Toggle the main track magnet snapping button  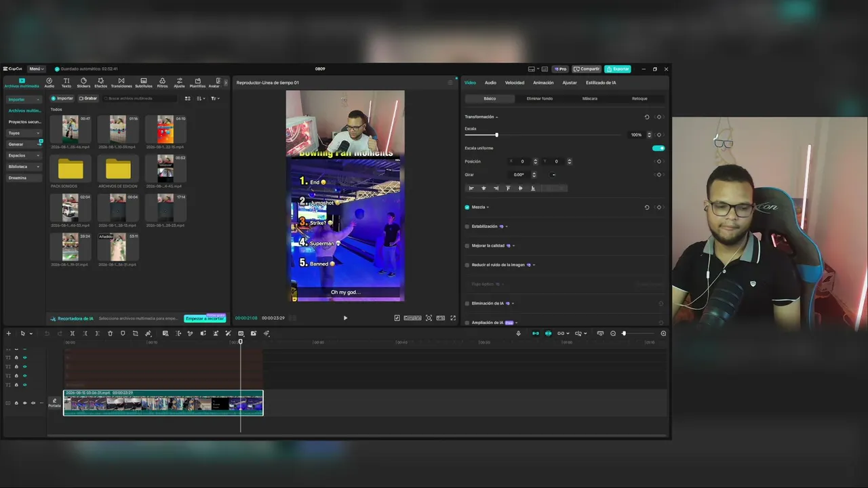(535, 333)
